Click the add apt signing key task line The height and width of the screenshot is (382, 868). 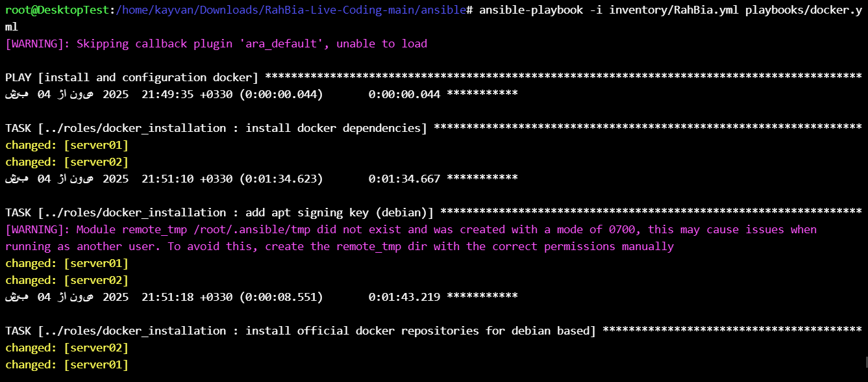(x=434, y=212)
